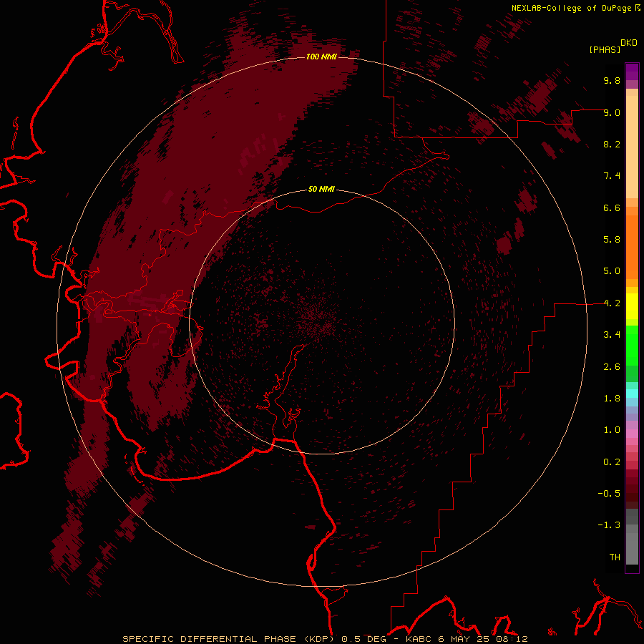Click the 0.5 DEG elevation text in the caption
Screen dimensions: 644x644
(364, 639)
